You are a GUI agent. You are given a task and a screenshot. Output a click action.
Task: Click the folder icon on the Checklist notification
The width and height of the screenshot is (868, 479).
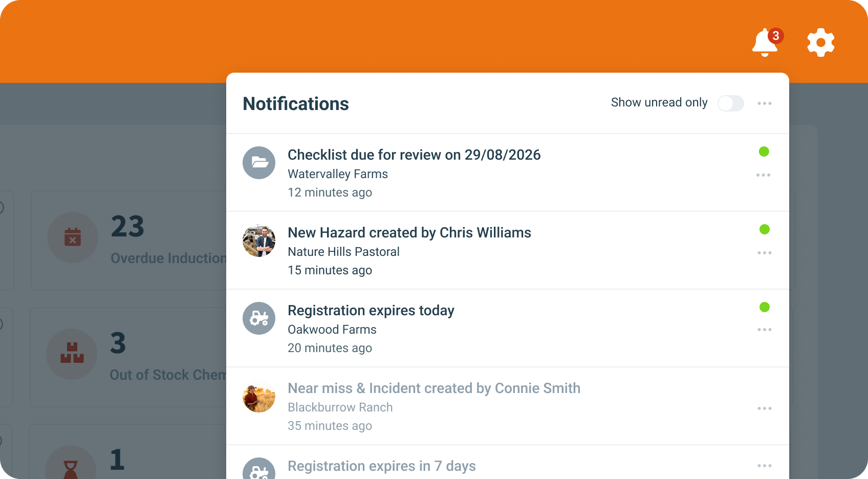259,163
